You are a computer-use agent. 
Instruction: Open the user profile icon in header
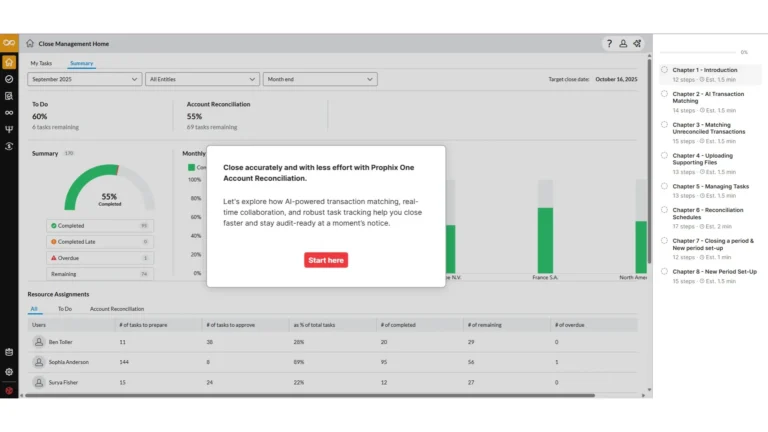[x=623, y=44]
